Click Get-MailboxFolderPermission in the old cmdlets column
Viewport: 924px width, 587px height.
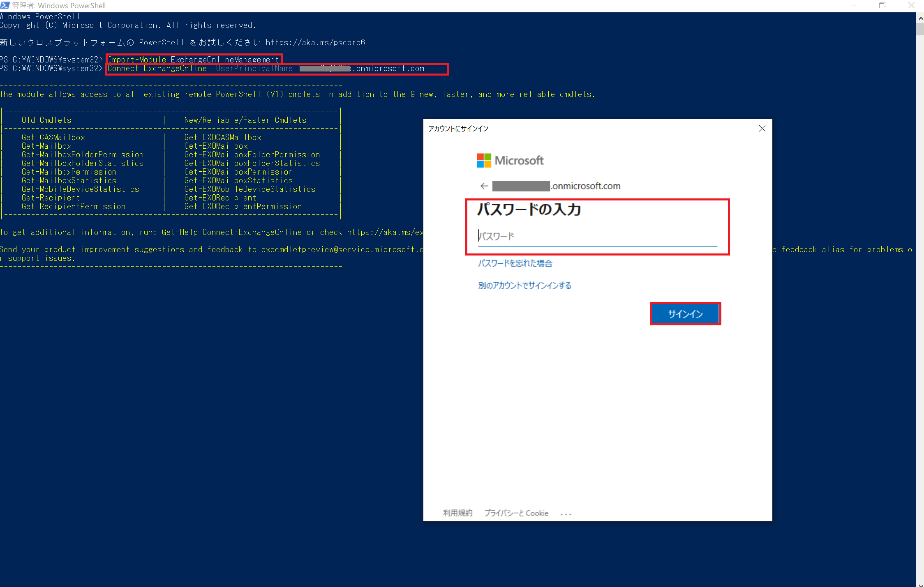pos(83,155)
